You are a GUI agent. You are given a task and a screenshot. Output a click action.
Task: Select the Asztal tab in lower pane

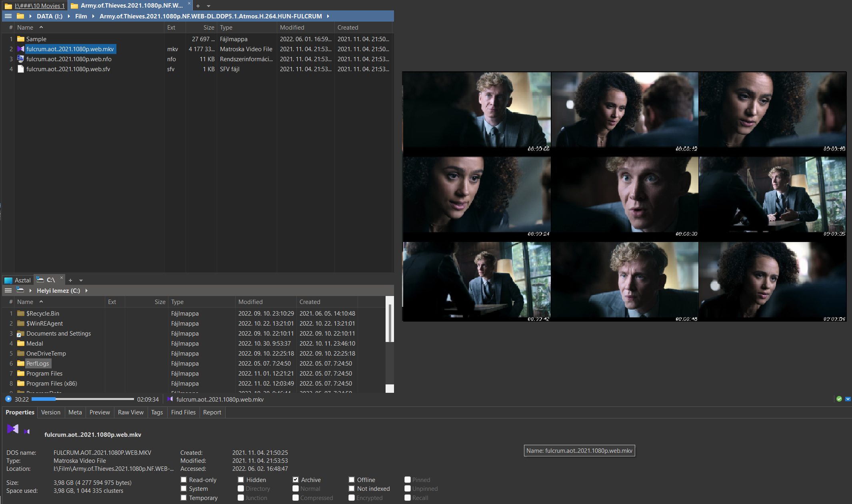point(18,280)
